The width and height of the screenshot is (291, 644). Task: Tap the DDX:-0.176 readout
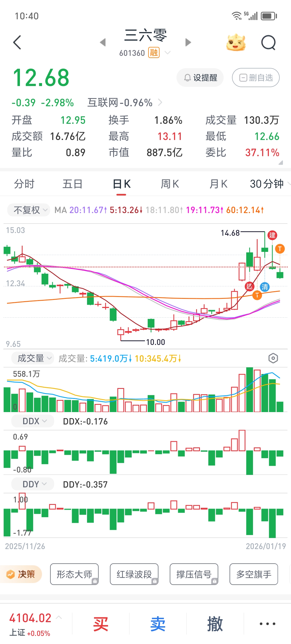pos(85,421)
